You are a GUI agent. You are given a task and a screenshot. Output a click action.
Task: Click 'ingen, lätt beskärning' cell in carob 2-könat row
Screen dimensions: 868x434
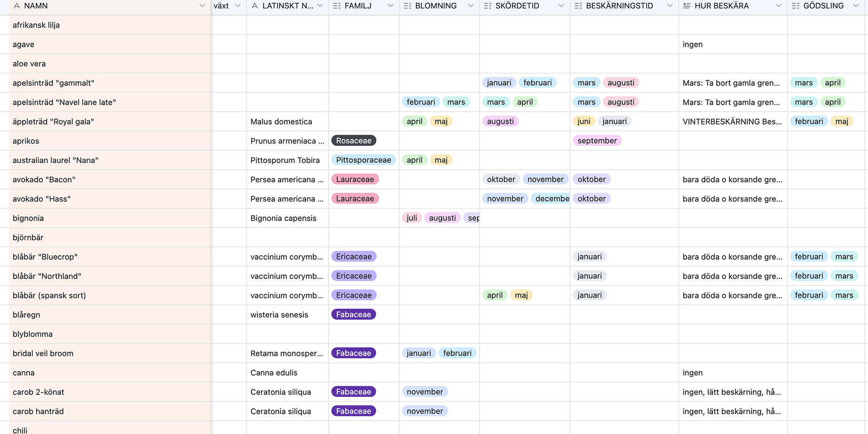(x=733, y=392)
